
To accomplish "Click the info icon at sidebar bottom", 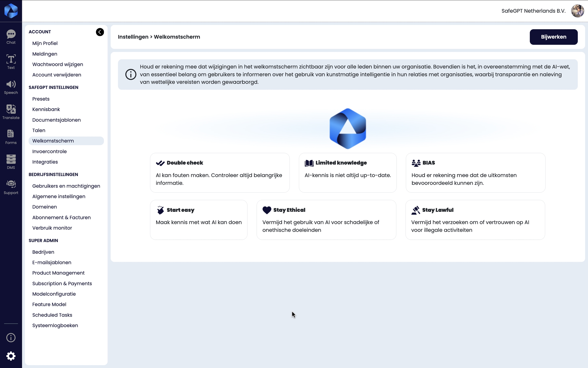I will click(11, 338).
